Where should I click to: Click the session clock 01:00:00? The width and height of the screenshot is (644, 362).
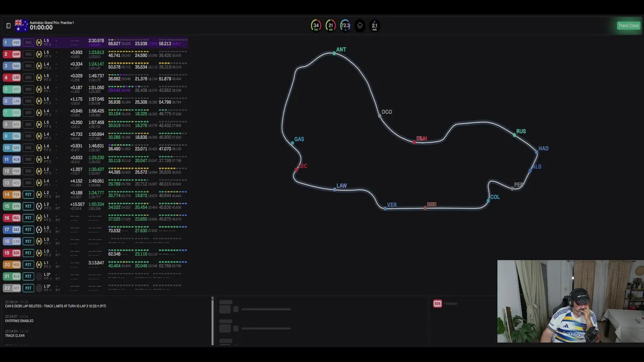41,28
